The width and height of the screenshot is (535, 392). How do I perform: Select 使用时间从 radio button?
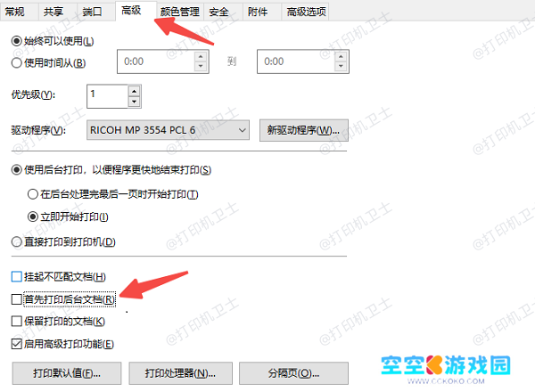(x=16, y=63)
